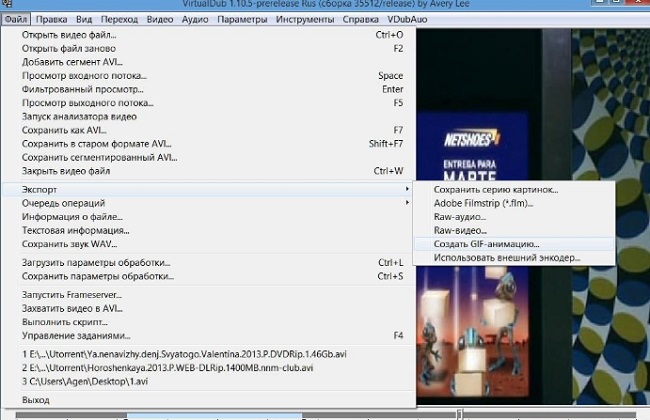Click Выход to quit VirtualDub
This screenshot has height=420, width=650.
point(36,400)
